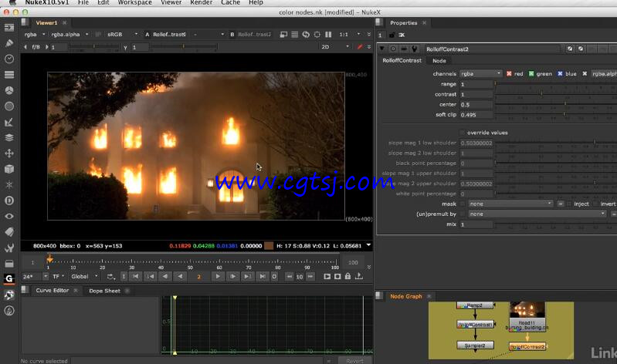Enable the (un)premult by checkbox

pos(463,214)
